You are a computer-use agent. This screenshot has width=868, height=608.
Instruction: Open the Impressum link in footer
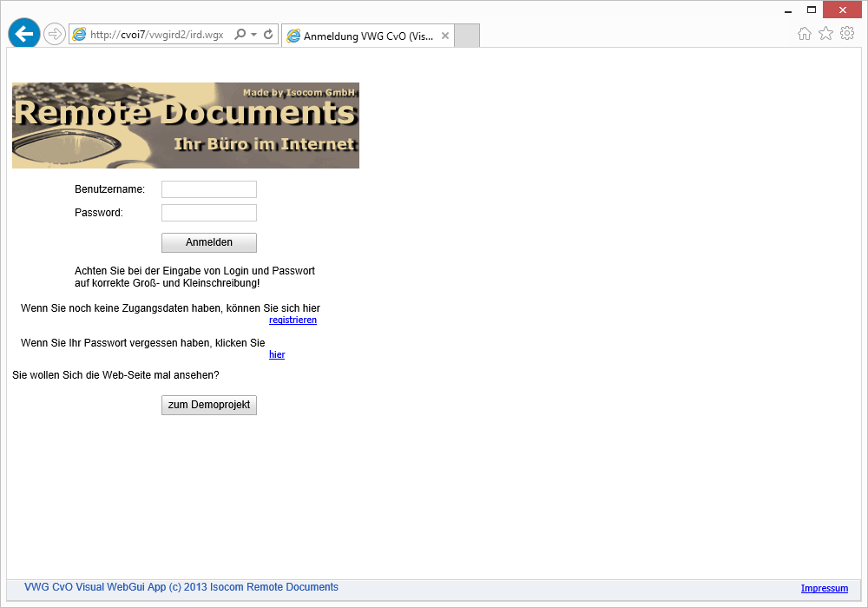tap(825, 588)
